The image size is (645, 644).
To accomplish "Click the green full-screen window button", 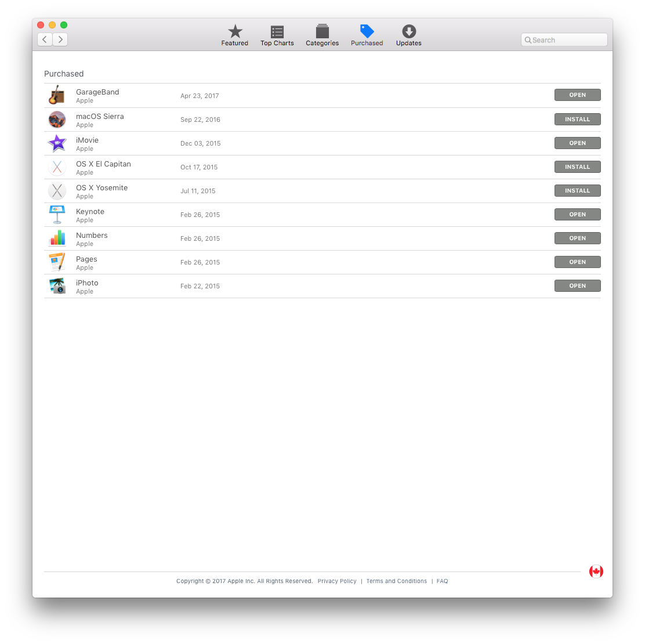I will (x=64, y=25).
